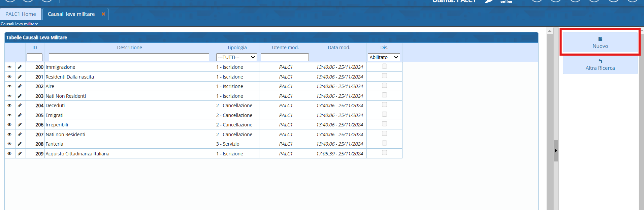Open eye icon for Fanteria row

coord(9,144)
